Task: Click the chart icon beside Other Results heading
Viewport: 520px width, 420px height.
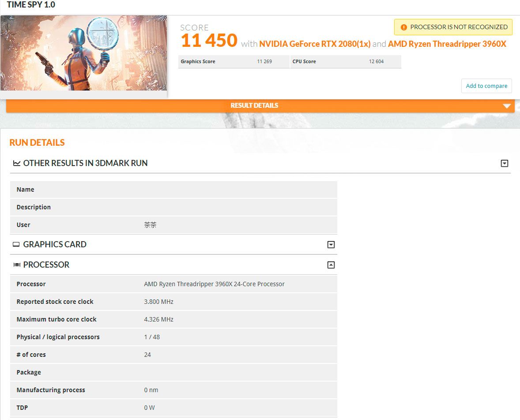Action: 17,163
